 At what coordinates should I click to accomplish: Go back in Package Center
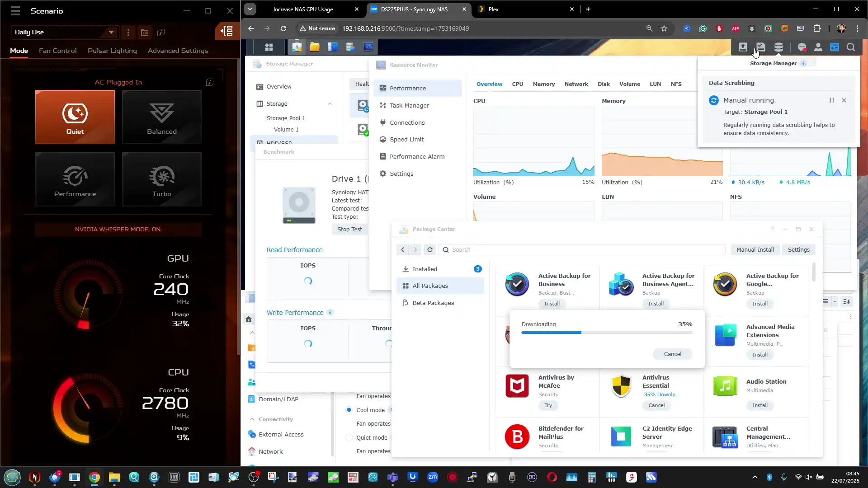[x=402, y=249]
